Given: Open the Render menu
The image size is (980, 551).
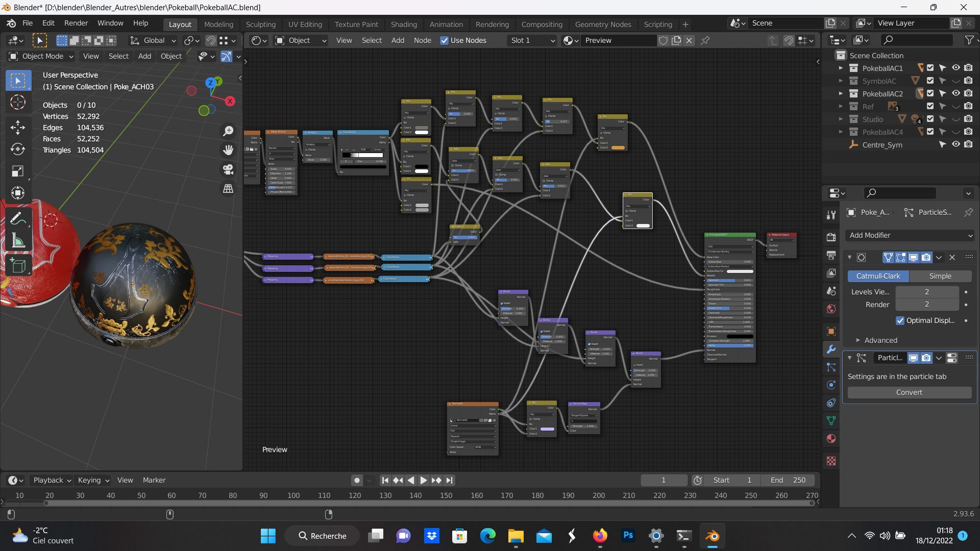Looking at the screenshot, I should (76, 23).
